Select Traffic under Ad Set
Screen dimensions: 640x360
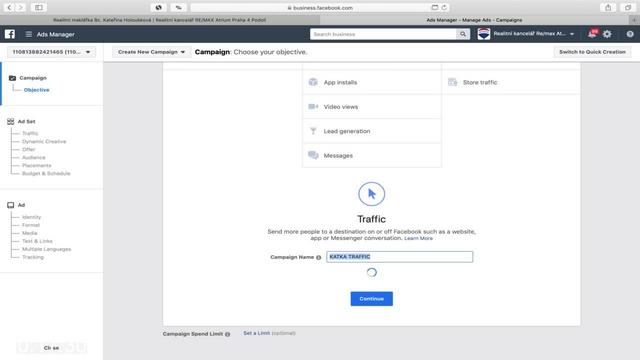(x=30, y=133)
